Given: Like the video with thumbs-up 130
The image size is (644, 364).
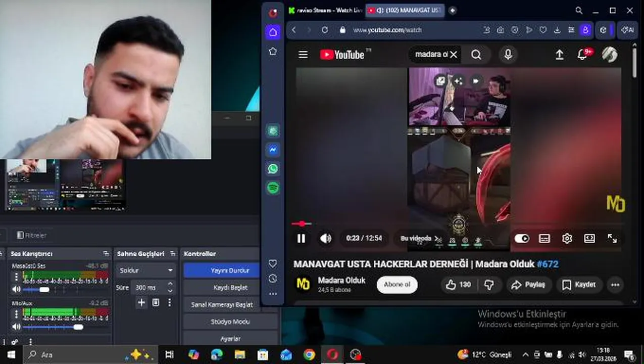Looking at the screenshot, I should coord(458,285).
